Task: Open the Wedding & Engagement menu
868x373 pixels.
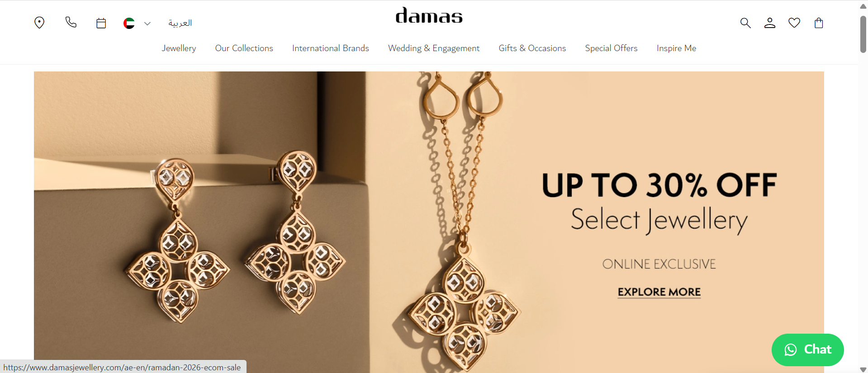Action: (x=433, y=48)
